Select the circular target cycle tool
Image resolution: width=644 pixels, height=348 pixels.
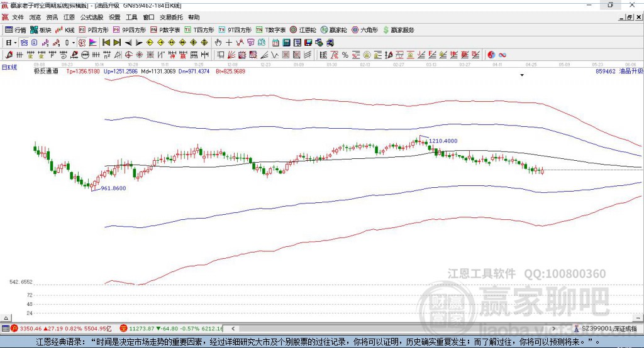coord(128,55)
